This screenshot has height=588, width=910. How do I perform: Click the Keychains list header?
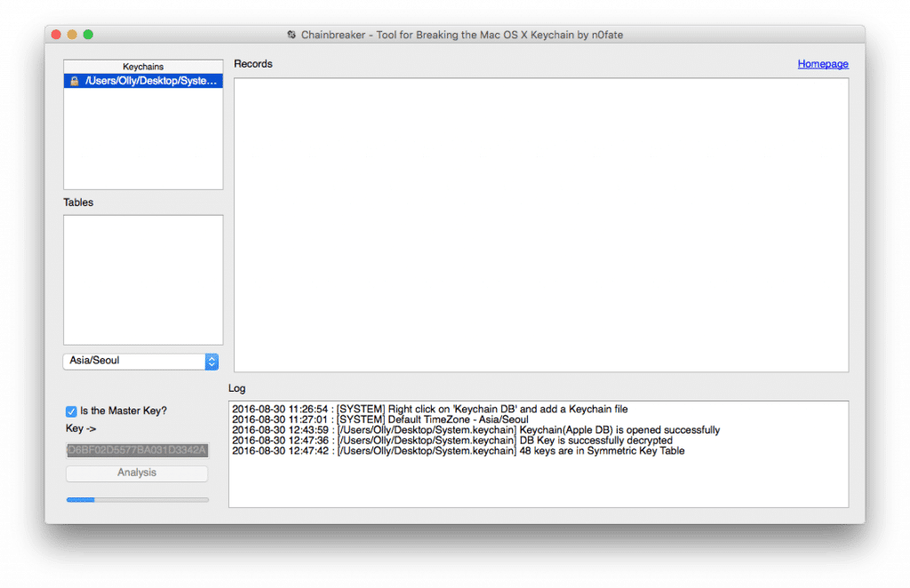tap(142, 66)
